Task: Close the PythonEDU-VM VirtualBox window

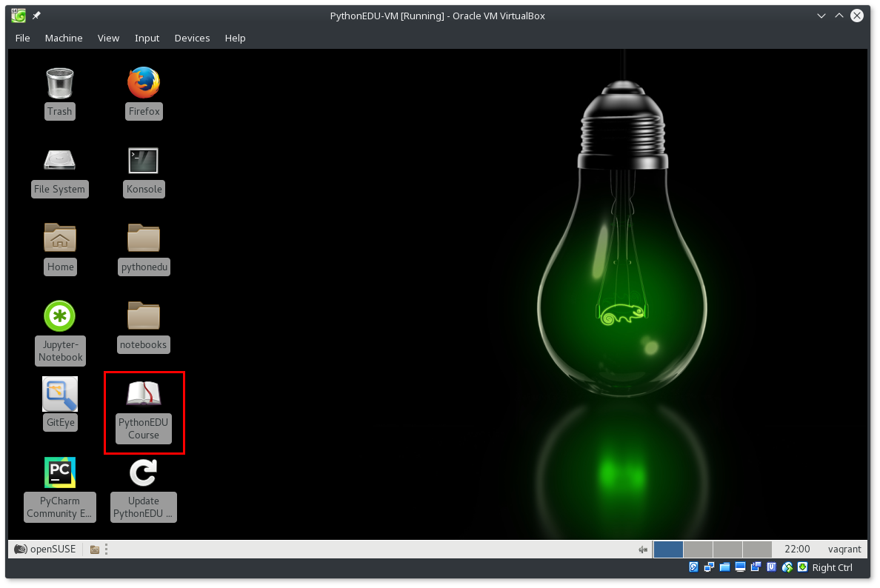Action: [x=857, y=16]
